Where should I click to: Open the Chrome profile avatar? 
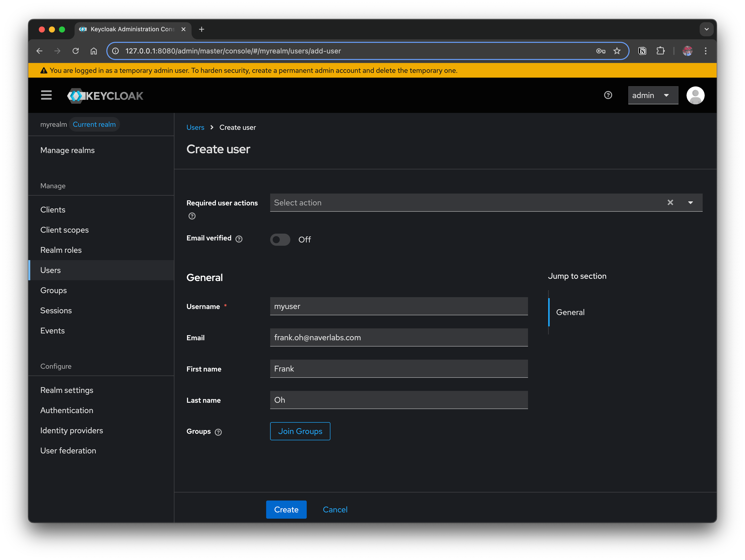tap(687, 51)
